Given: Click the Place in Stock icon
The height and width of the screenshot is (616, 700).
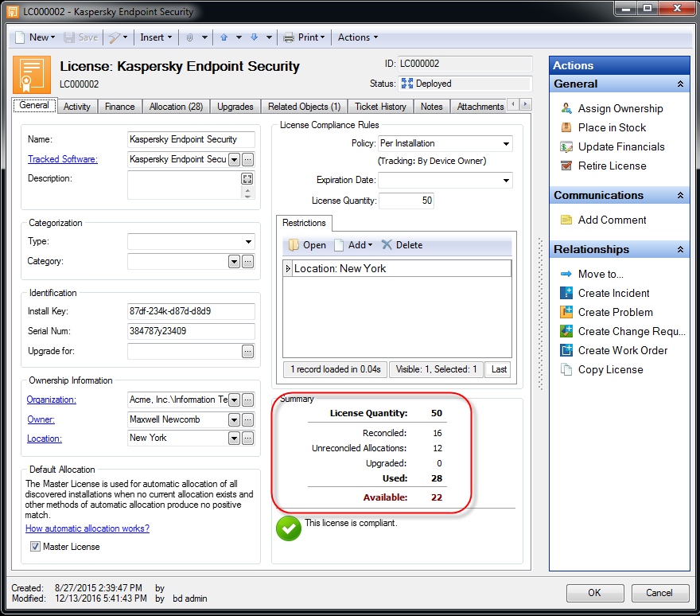Looking at the screenshot, I should 566,127.
